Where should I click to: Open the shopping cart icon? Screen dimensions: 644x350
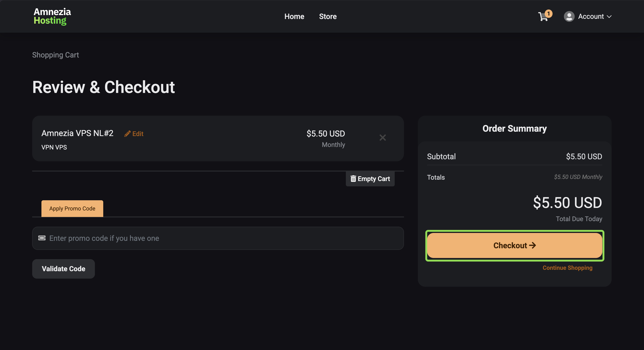(x=543, y=17)
